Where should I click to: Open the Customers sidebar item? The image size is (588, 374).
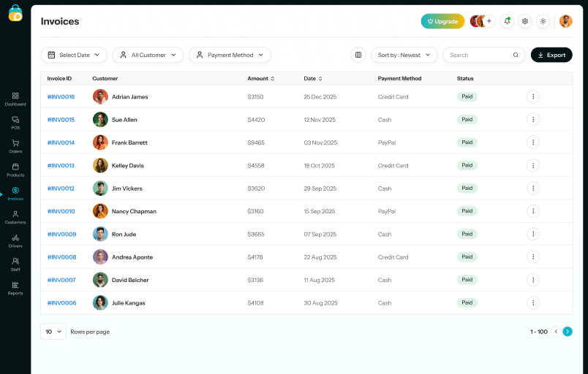click(x=15, y=217)
